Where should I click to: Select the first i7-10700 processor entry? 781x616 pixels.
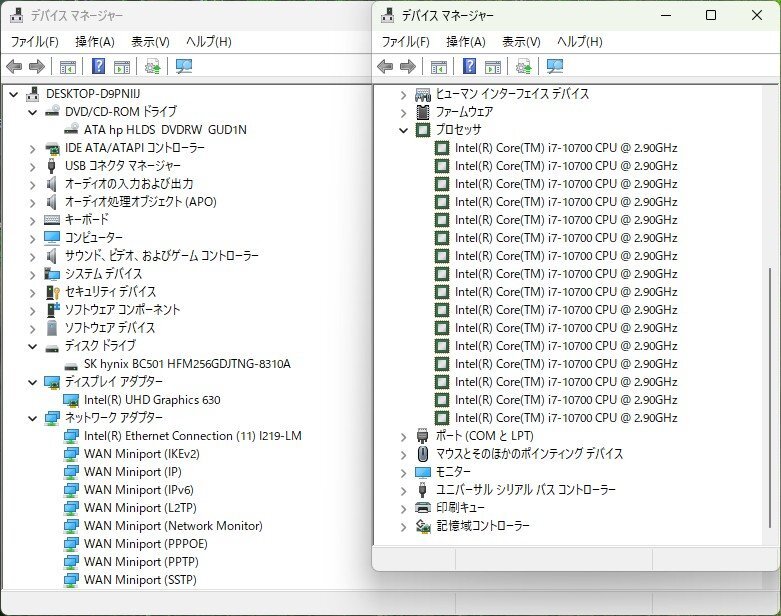(x=566, y=148)
